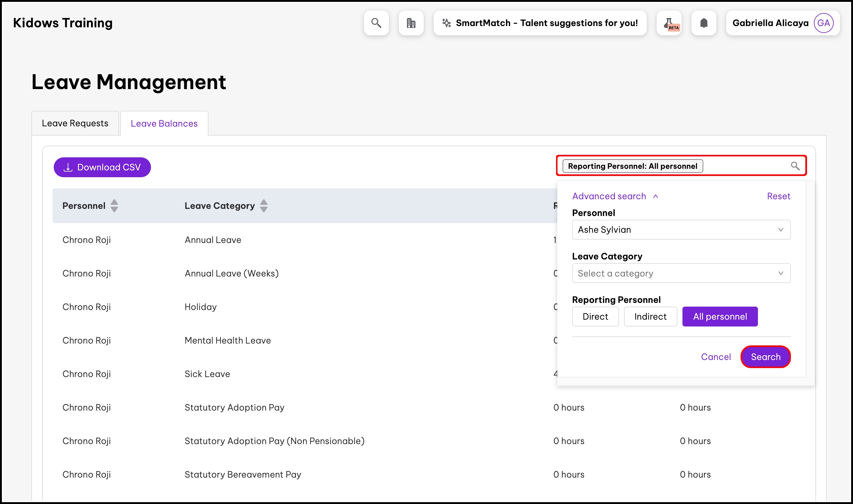
Task: Select All personnel reporting option
Action: pyautogui.click(x=720, y=317)
